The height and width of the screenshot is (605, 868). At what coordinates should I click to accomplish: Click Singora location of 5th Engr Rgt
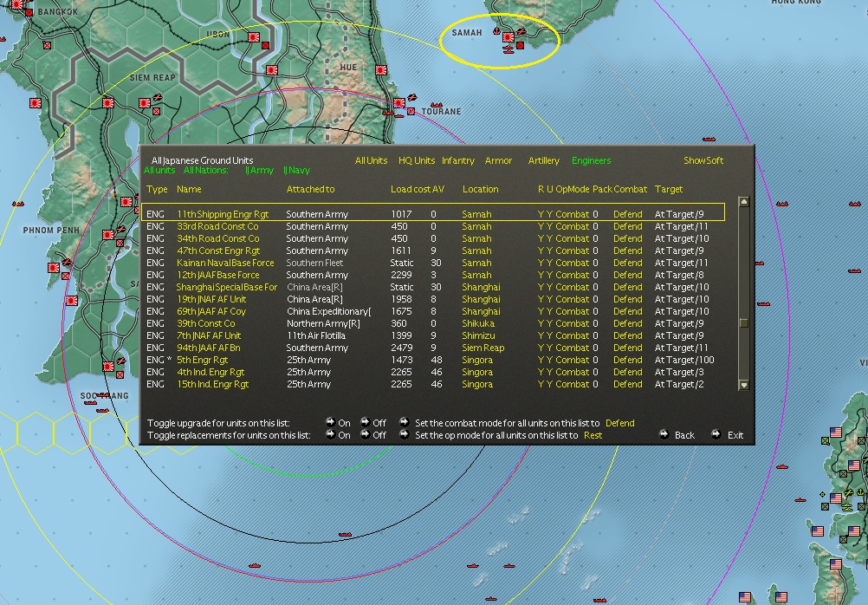tap(477, 360)
